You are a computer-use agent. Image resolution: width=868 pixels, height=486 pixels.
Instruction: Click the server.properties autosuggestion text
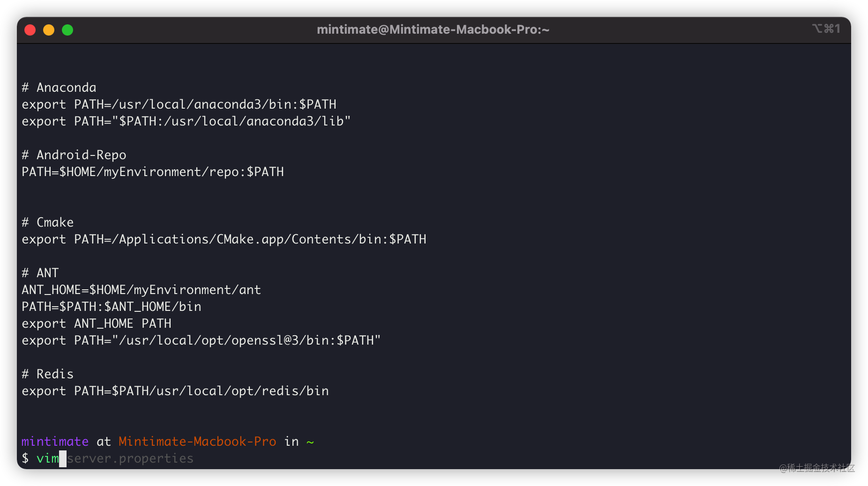pos(130,458)
